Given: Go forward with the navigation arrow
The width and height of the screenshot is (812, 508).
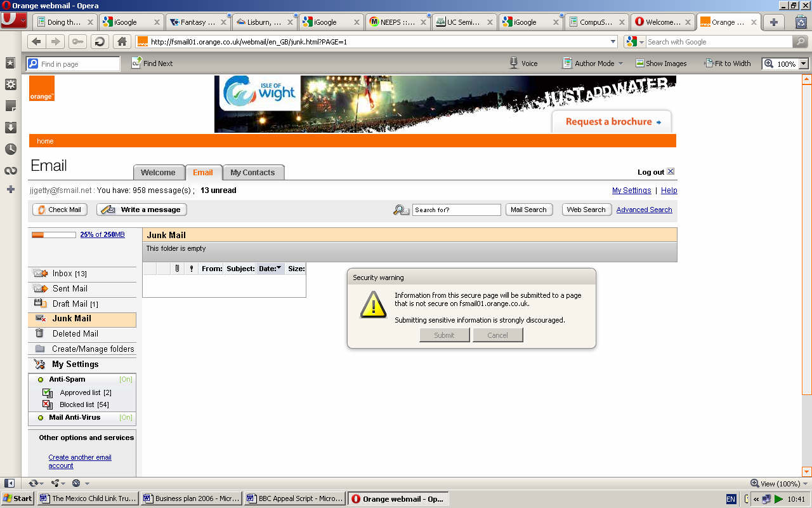Looking at the screenshot, I should point(56,42).
